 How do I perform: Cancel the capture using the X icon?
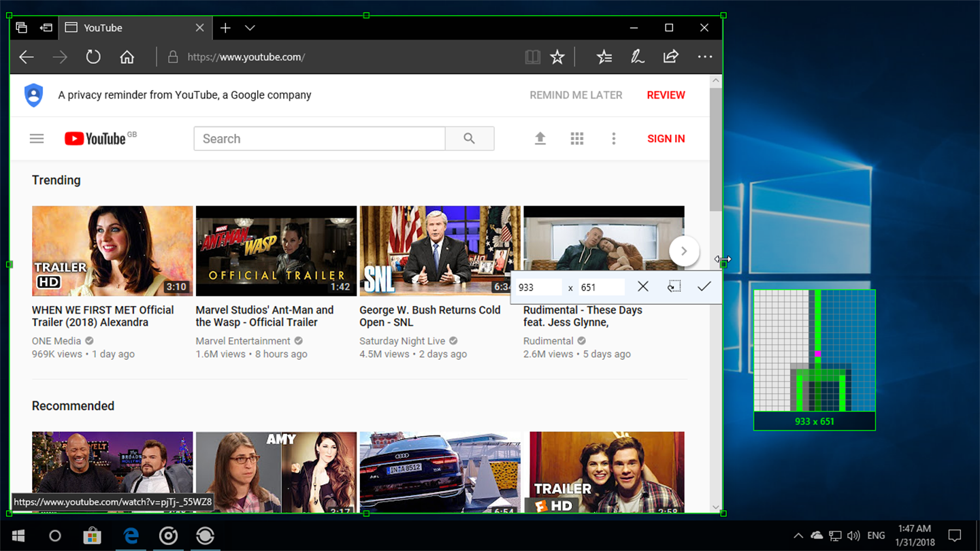(x=642, y=286)
